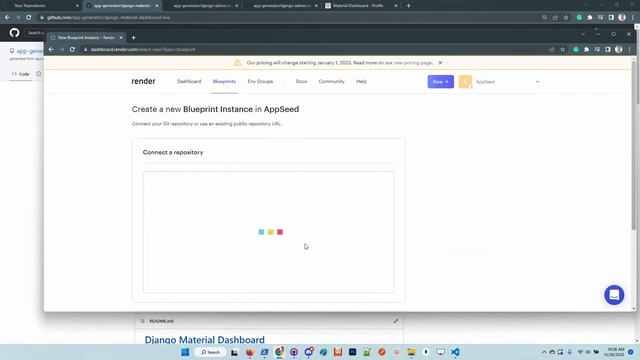640x360 pixels.
Task: Close the Material Dashboard - Profile tab
Action: (396, 6)
